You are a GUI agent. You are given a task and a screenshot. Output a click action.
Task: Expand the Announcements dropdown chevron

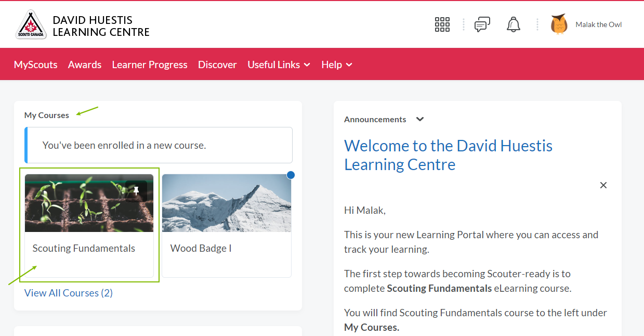(420, 119)
